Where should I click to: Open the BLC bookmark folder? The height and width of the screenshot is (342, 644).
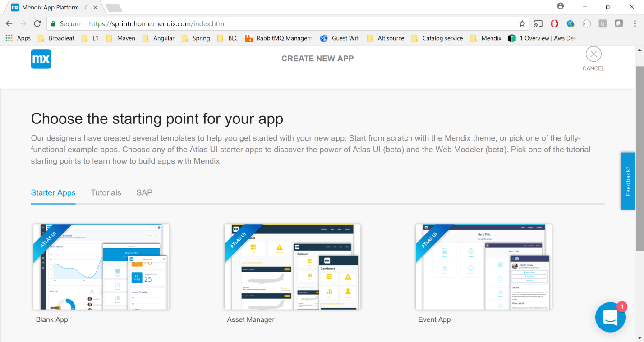[x=228, y=38]
